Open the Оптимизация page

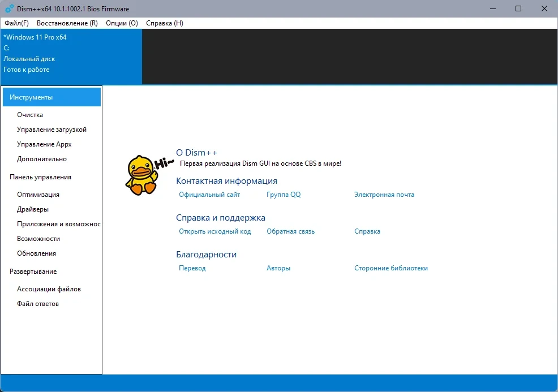(38, 195)
